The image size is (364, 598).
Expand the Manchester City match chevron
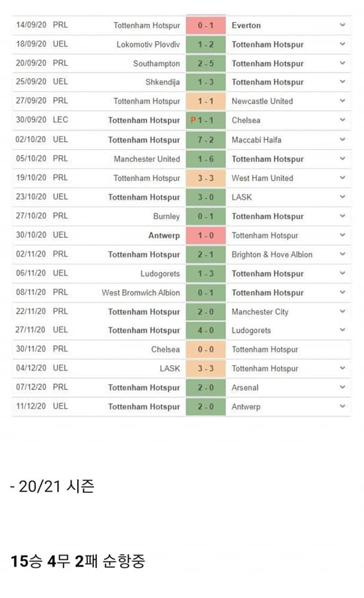tap(342, 311)
